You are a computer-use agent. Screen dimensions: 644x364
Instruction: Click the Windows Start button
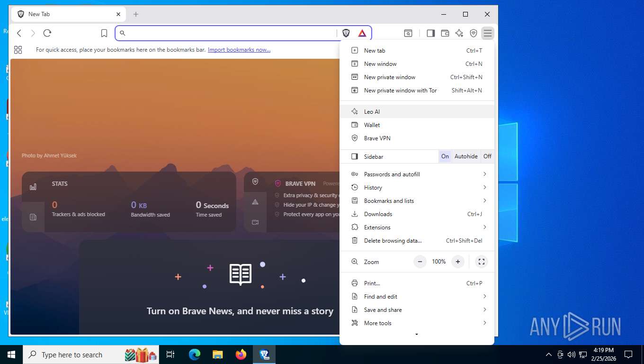point(11,355)
